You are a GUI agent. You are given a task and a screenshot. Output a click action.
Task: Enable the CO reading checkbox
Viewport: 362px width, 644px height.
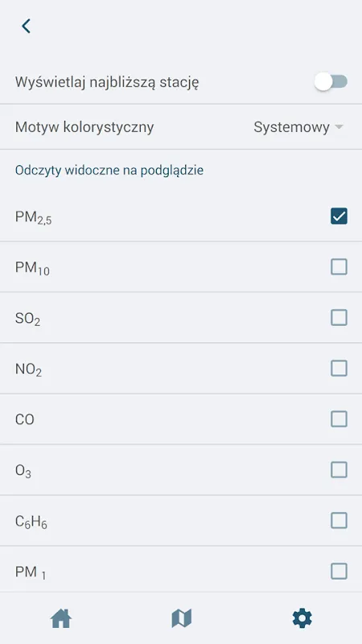(339, 419)
